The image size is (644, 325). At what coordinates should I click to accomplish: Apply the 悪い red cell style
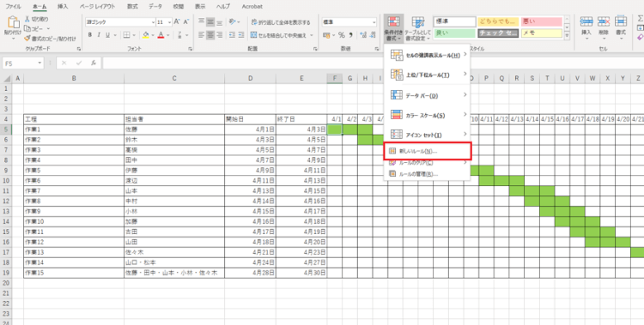542,21
